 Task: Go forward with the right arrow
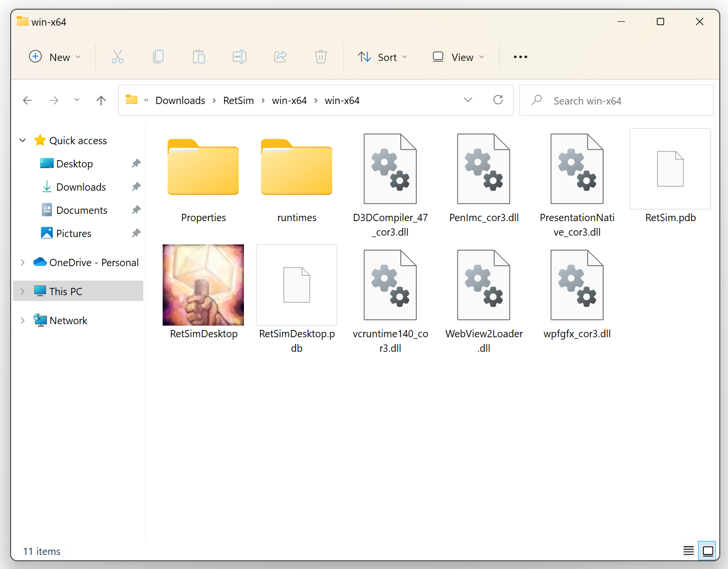54,100
